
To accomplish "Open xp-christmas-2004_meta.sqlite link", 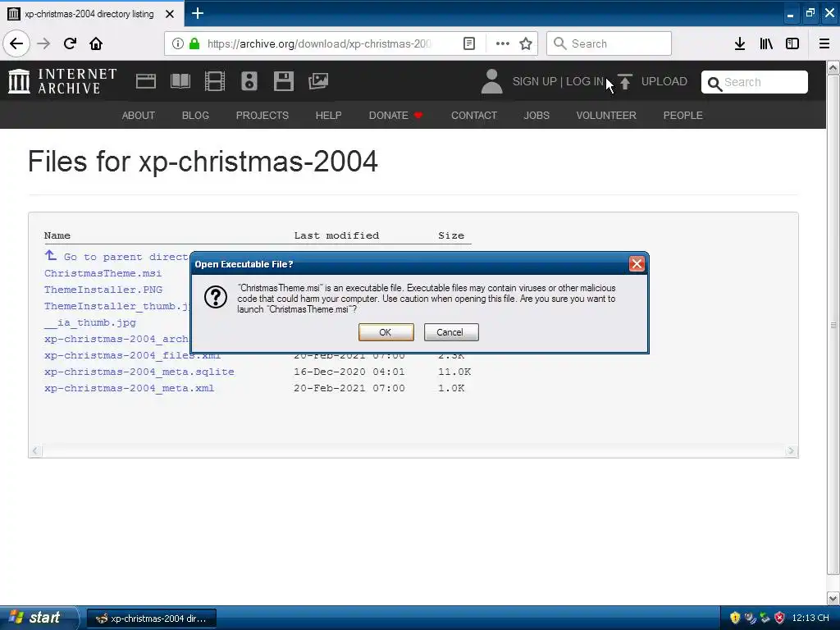I will 139,372.
